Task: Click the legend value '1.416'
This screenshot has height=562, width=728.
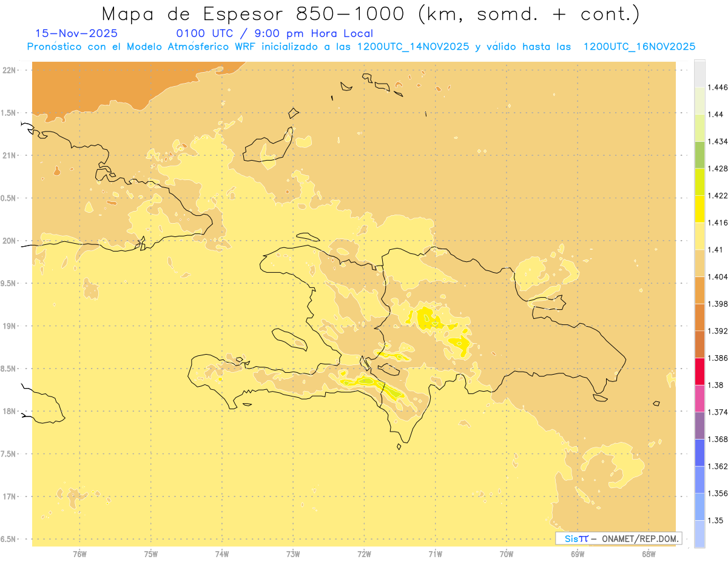Action: click(718, 222)
